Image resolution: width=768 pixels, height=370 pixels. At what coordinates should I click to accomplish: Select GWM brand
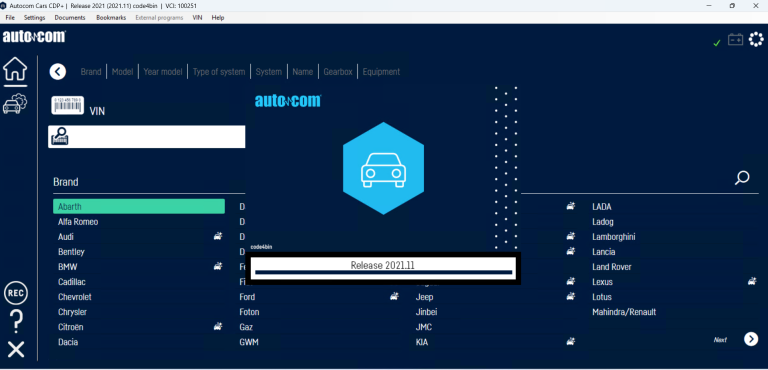point(249,342)
